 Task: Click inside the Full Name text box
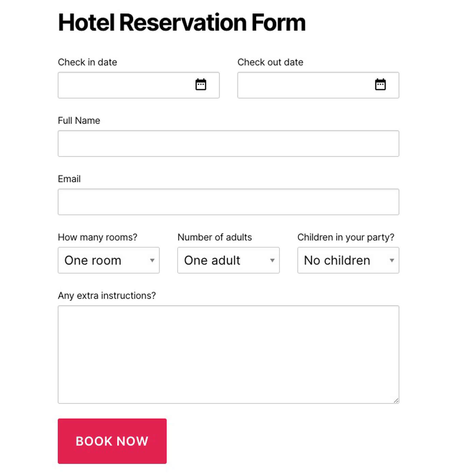point(228,144)
